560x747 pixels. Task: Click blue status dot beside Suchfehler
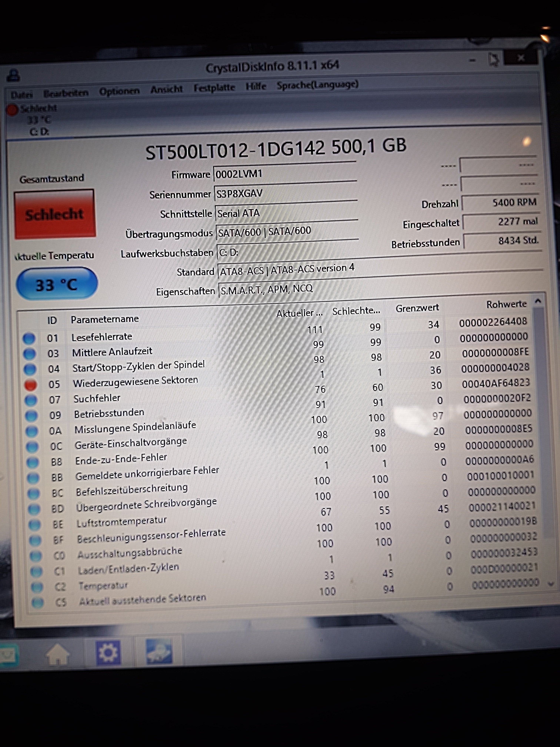(x=31, y=400)
